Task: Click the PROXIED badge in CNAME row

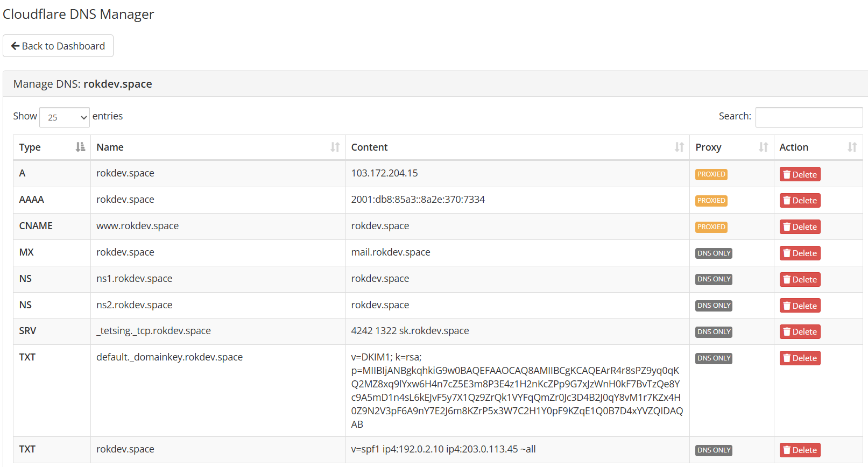Action: point(711,227)
